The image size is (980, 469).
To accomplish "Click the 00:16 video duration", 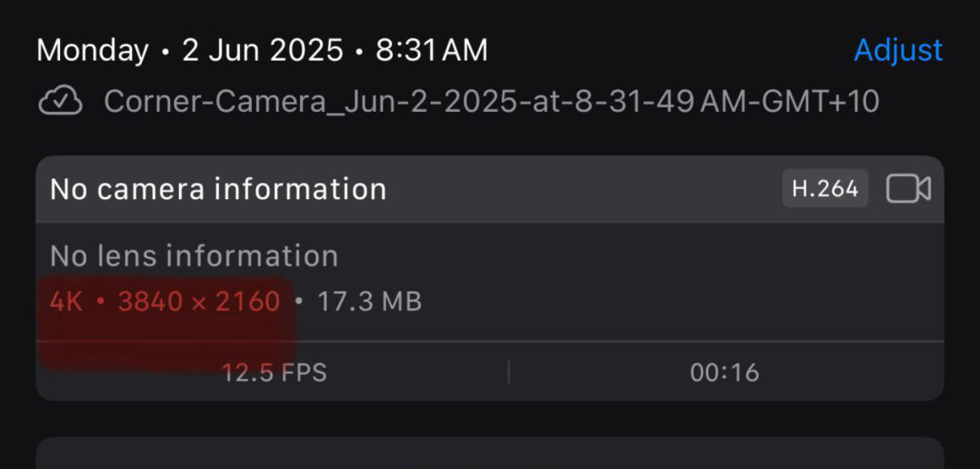I will point(725,372).
